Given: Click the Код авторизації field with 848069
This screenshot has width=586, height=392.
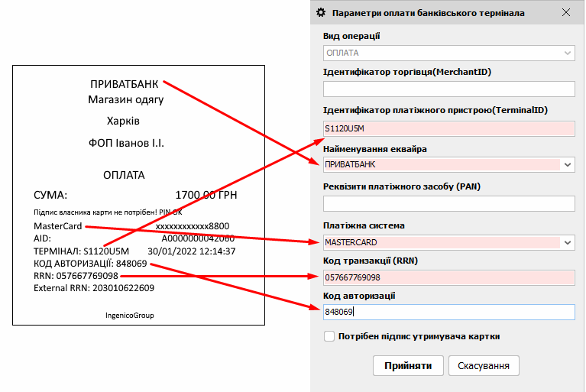Looking at the screenshot, I should 448,312.
